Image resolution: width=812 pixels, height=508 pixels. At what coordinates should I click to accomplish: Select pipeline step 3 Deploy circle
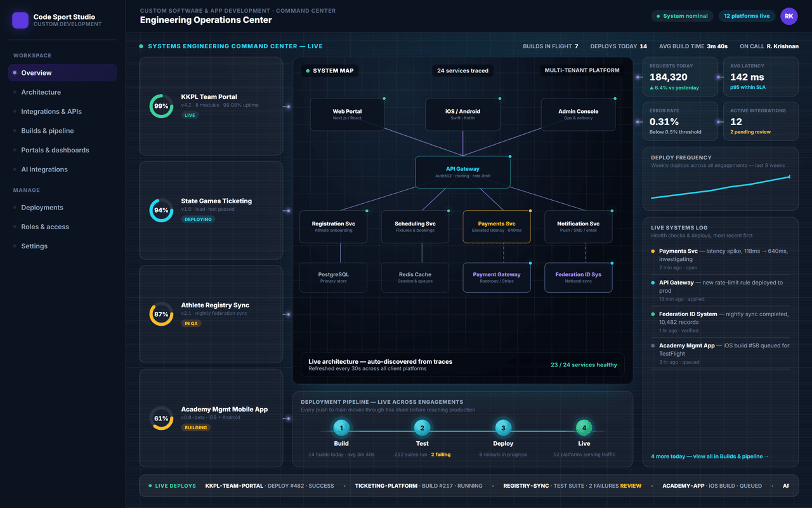pyautogui.click(x=503, y=428)
